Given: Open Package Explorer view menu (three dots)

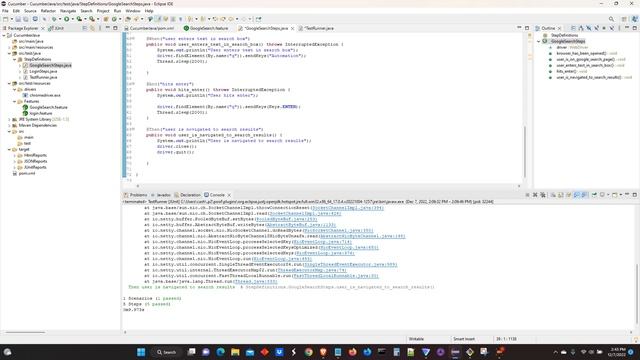Looking at the screenshot, I should [x=100, y=28].
